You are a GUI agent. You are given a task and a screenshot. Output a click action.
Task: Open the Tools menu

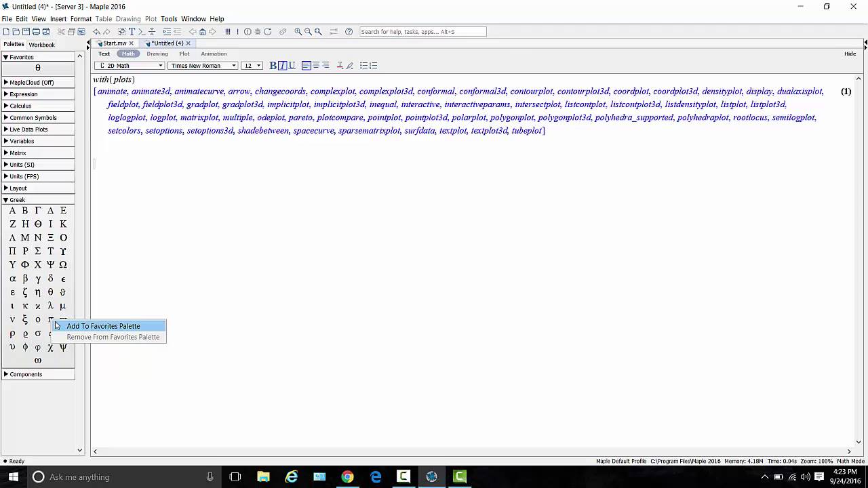169,19
